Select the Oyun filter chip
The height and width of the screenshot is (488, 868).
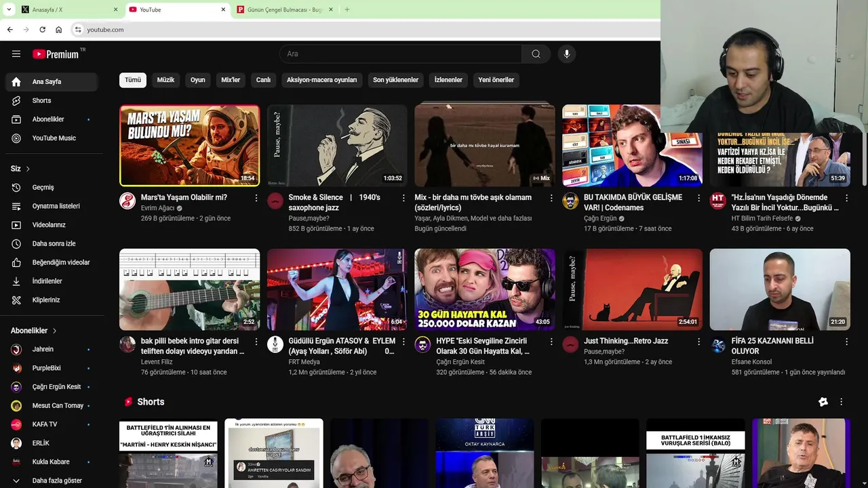pos(197,80)
